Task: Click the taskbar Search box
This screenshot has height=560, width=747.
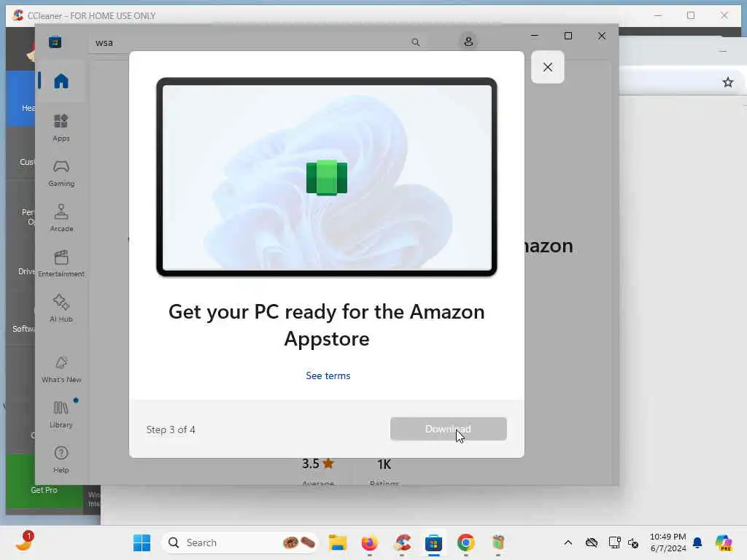Action: [x=240, y=542]
